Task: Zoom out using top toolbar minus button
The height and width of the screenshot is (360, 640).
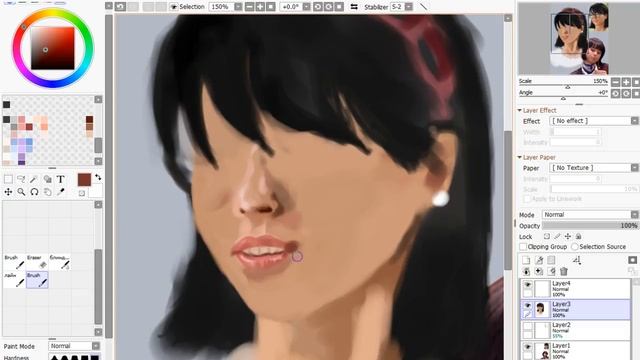Action: coord(249,7)
